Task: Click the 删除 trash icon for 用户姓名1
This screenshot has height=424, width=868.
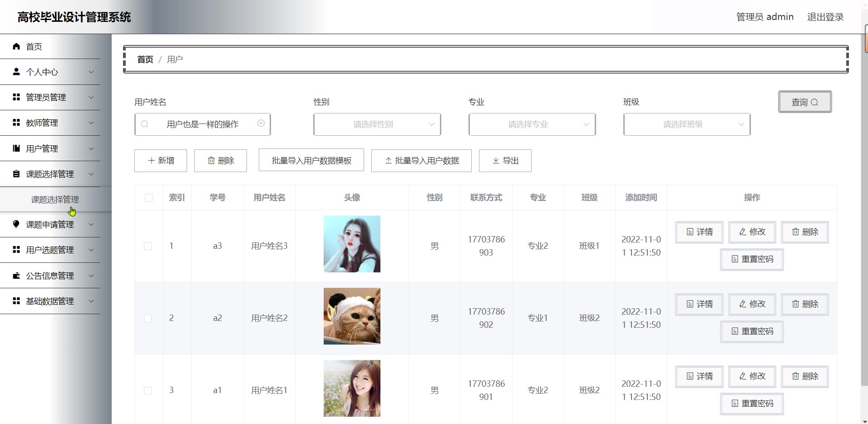Action: (x=796, y=376)
